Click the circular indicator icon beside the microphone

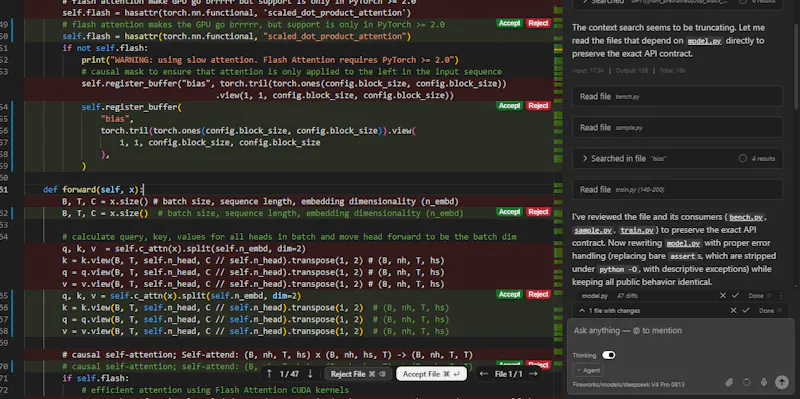(x=746, y=382)
